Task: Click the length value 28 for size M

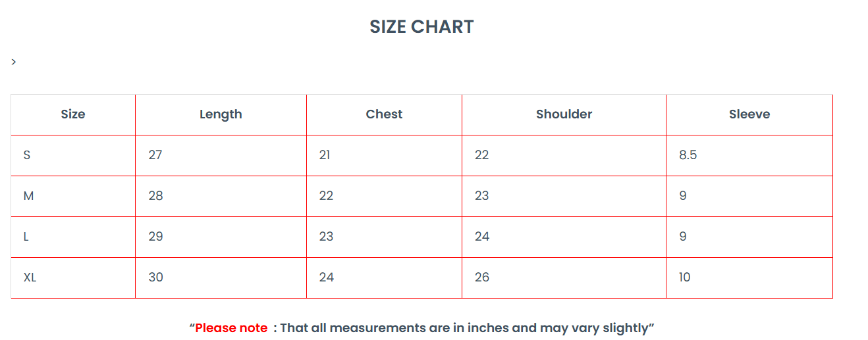Action: pos(155,196)
